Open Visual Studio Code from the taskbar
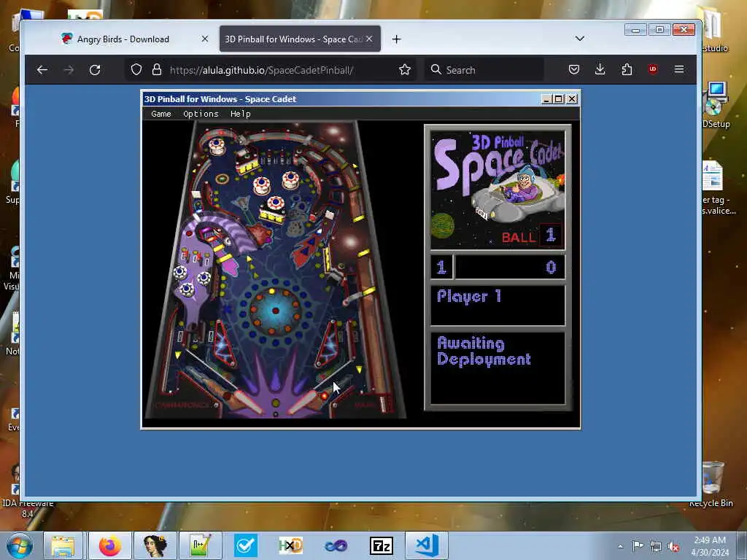The width and height of the screenshot is (747, 560). (426, 545)
